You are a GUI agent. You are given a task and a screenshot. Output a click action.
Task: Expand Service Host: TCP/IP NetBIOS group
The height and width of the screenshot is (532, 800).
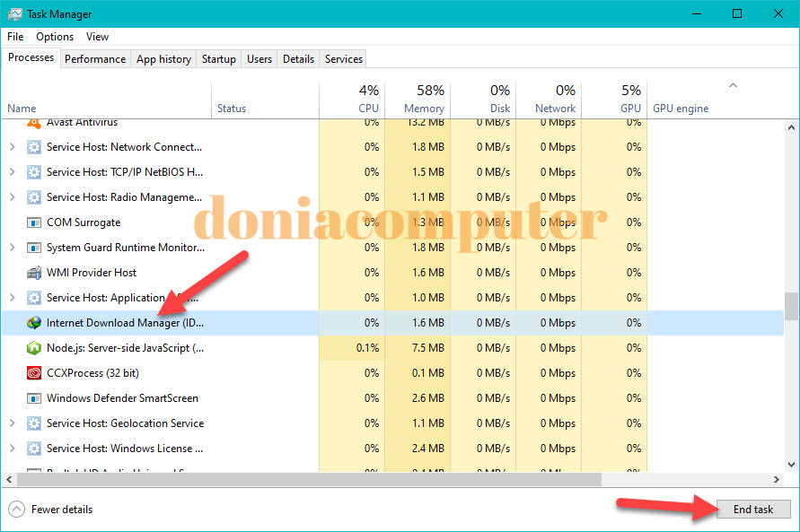tap(13, 171)
